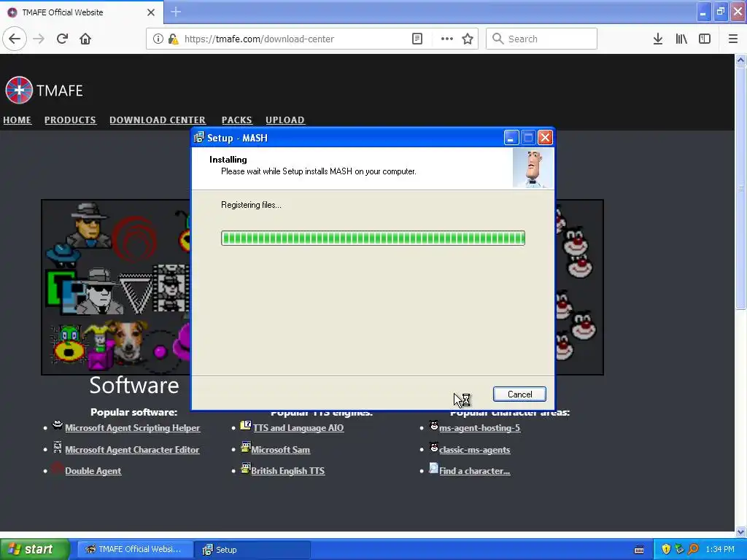Close the Setup - MASH window
Viewport: 747px width, 560px height.
click(x=545, y=138)
